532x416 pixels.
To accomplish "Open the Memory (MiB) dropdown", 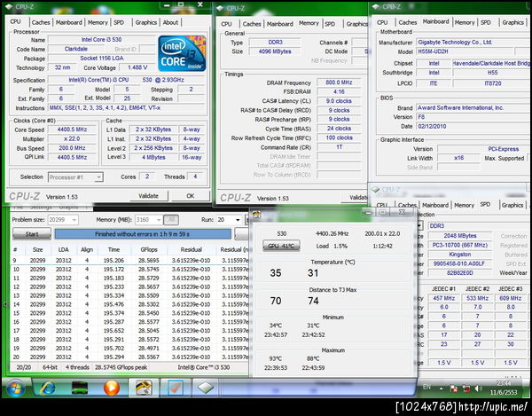I will [148, 220].
